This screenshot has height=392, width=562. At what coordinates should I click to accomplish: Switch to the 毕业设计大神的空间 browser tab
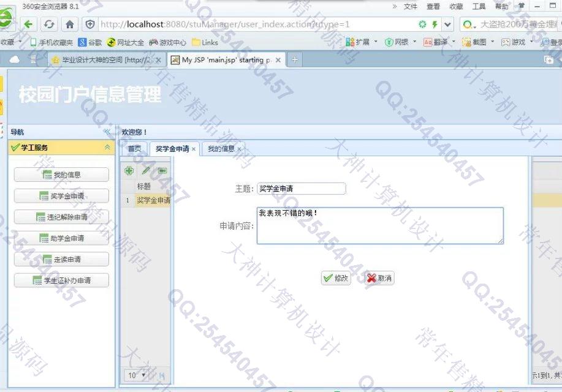[x=107, y=60]
